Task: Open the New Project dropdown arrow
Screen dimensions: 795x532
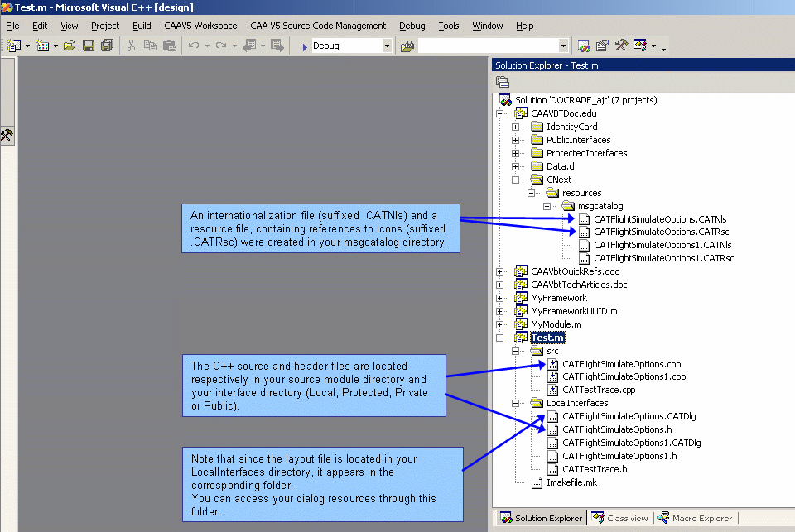Action: (27, 46)
